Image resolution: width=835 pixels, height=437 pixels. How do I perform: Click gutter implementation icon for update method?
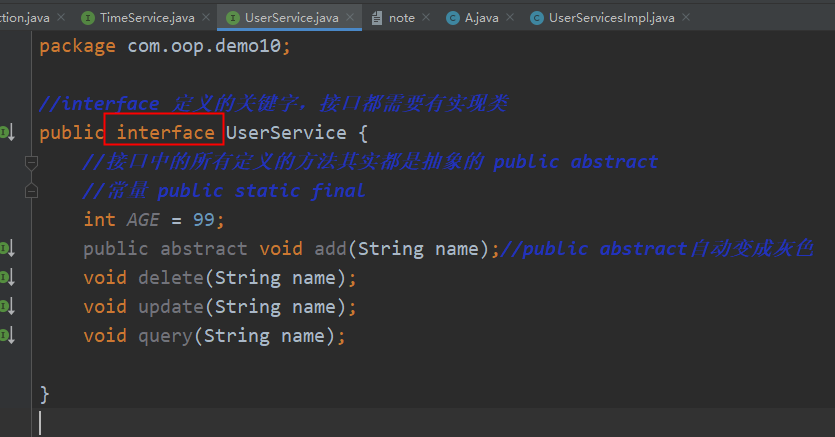(7, 307)
